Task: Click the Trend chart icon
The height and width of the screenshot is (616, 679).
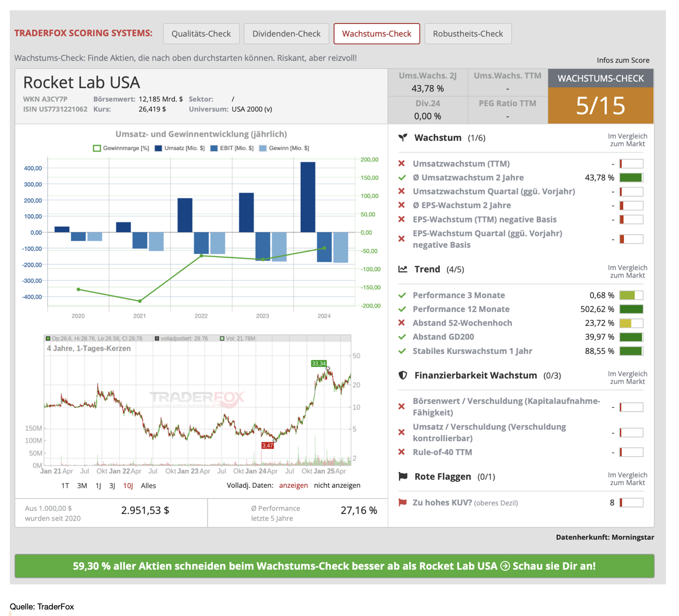Action: pyautogui.click(x=403, y=269)
